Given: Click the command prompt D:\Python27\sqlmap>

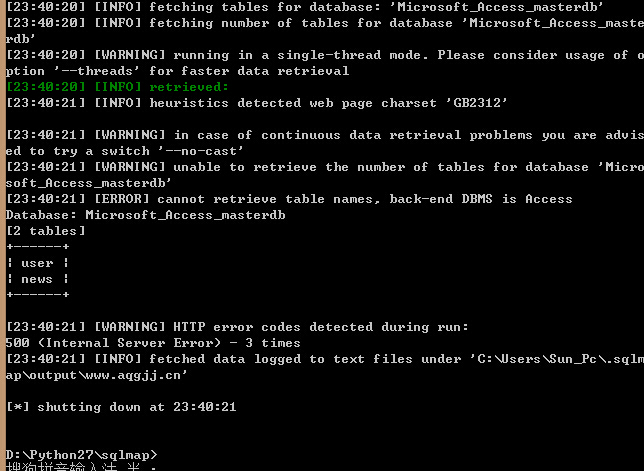Looking at the screenshot, I should tap(81, 455).
